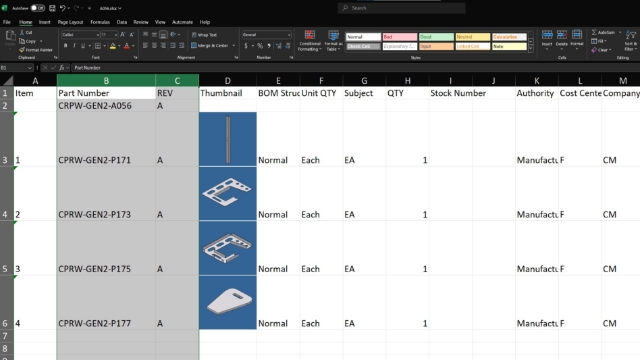Switch to the View tab
This screenshot has height=360, width=640.
[x=160, y=22]
